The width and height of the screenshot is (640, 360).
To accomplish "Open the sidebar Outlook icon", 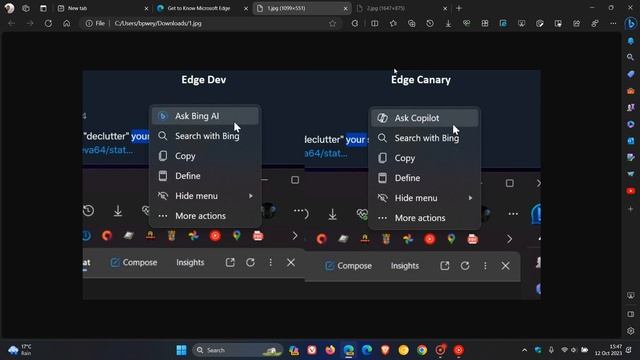I will [631, 141].
